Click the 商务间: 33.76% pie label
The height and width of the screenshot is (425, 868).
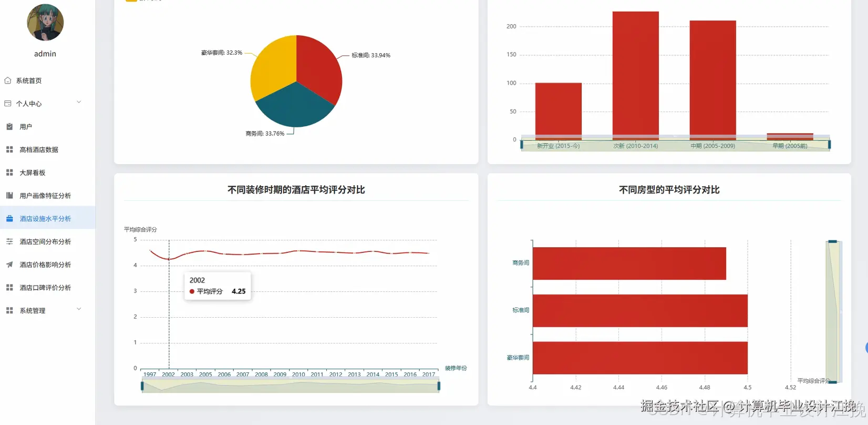point(265,134)
